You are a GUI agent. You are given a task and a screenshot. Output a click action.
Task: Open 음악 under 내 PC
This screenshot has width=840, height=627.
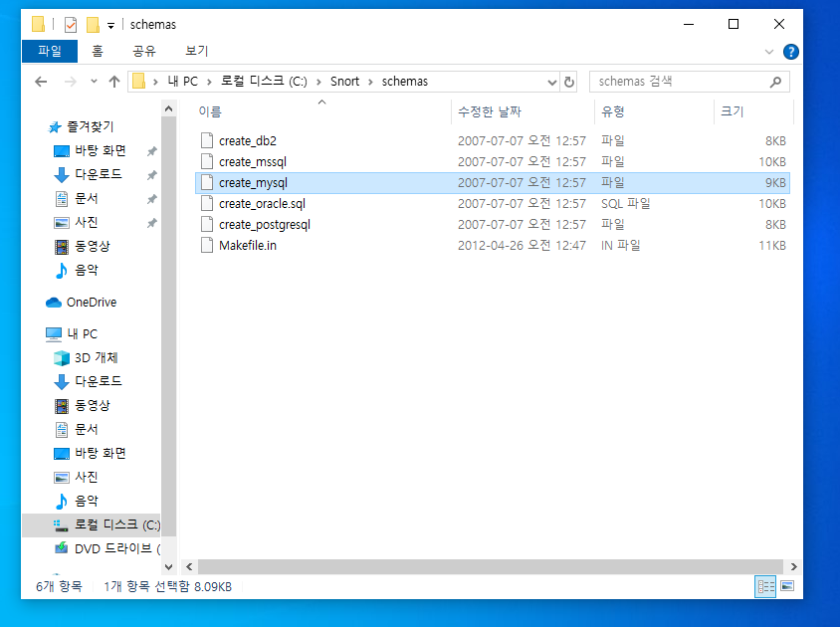click(x=86, y=501)
